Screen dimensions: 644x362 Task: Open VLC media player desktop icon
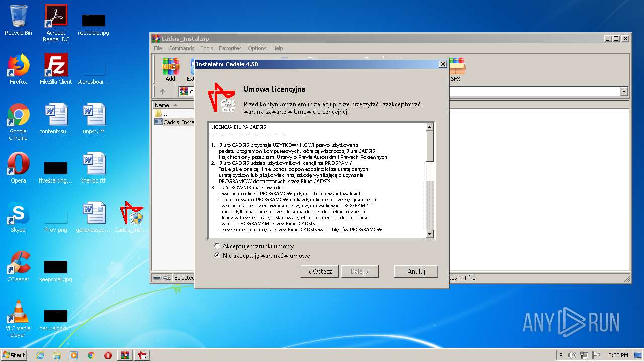point(18,319)
